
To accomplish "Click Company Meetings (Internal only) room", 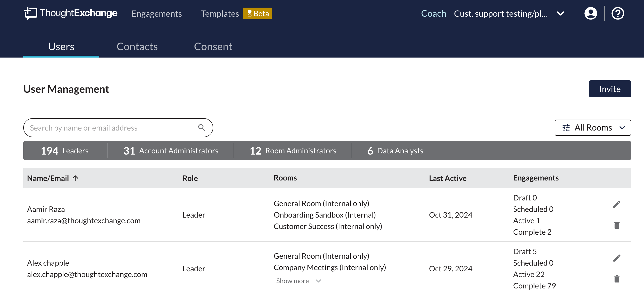I will tap(330, 268).
